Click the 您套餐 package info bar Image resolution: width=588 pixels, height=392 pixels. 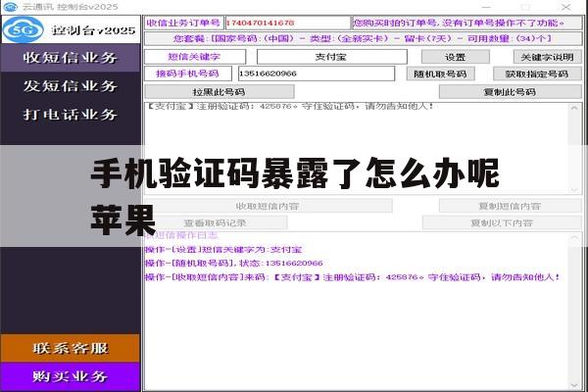click(363, 38)
